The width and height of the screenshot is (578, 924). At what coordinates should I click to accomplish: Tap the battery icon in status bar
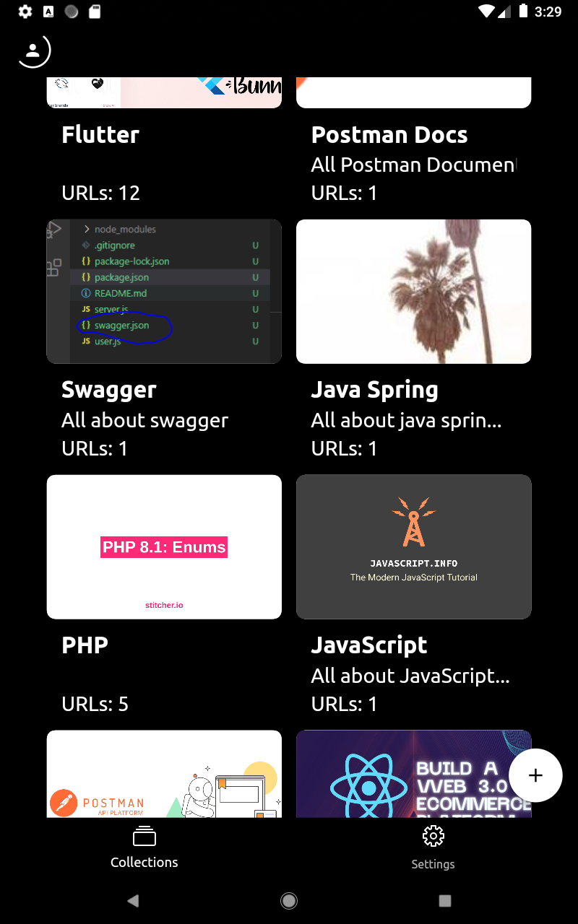click(523, 12)
